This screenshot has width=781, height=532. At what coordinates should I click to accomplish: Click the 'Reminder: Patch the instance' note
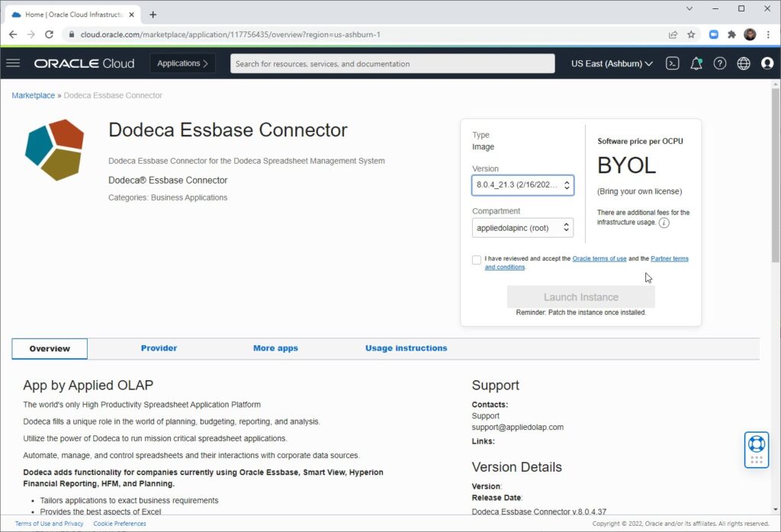[580, 312]
